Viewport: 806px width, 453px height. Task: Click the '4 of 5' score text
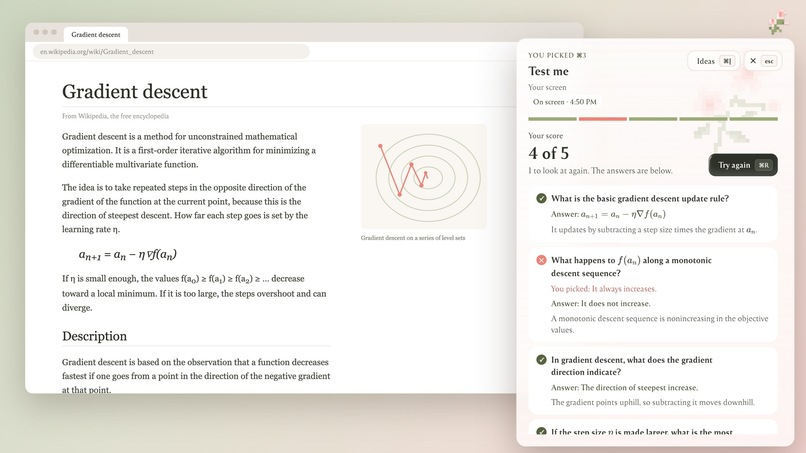[548, 153]
